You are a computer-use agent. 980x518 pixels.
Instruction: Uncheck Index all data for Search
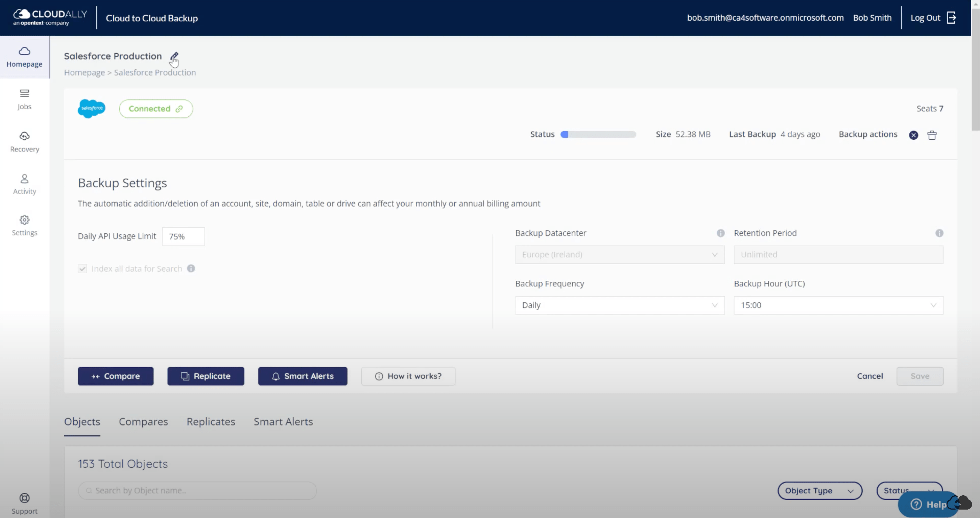pyautogui.click(x=83, y=268)
